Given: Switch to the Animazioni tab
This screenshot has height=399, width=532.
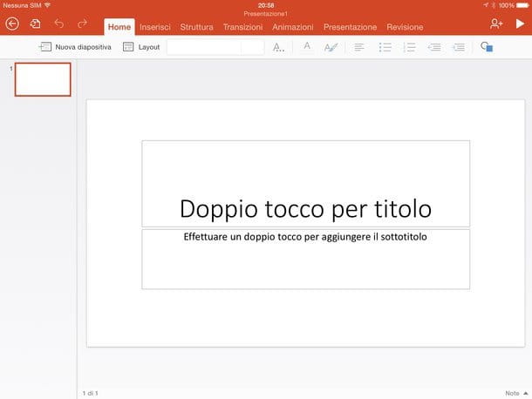Looking at the screenshot, I should [x=292, y=27].
